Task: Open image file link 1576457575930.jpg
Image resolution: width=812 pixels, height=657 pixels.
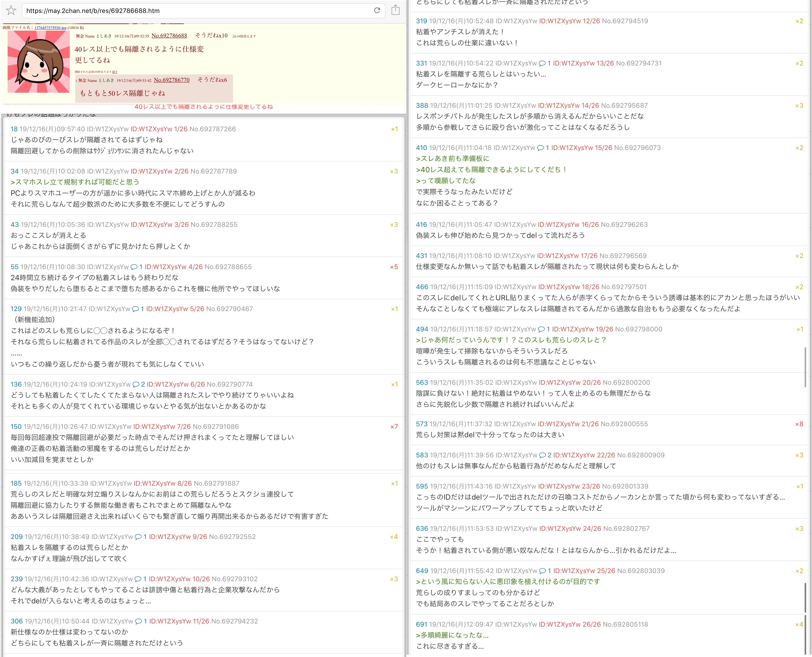Action: point(50,28)
